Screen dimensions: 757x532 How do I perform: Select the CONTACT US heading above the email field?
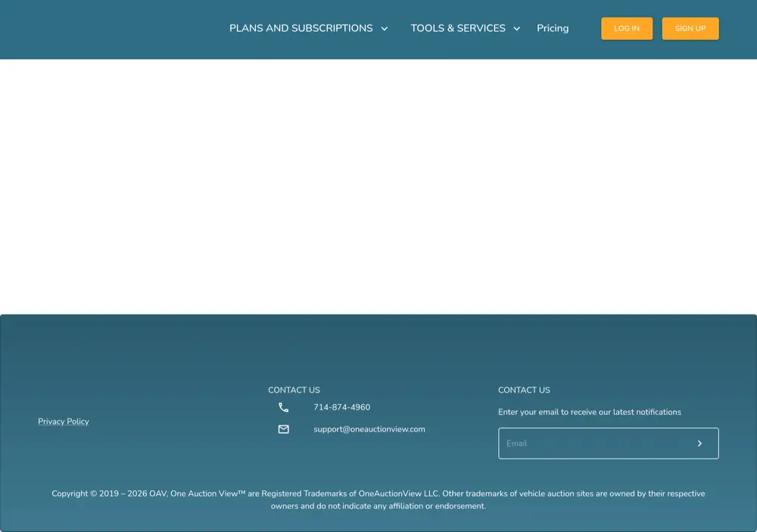524,390
